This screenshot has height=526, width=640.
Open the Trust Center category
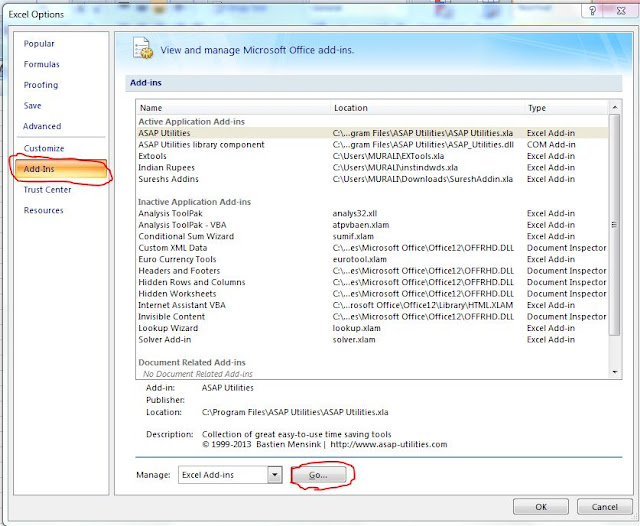point(47,190)
